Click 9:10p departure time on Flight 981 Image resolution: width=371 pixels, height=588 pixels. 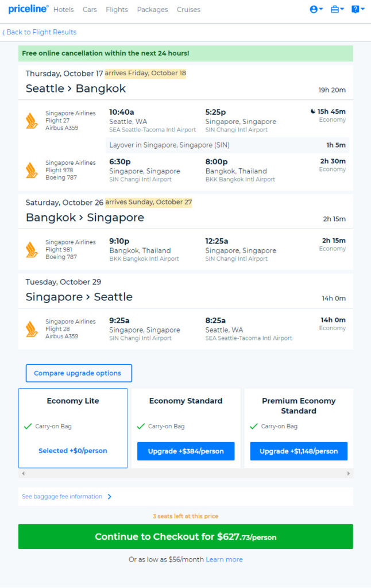[119, 241]
